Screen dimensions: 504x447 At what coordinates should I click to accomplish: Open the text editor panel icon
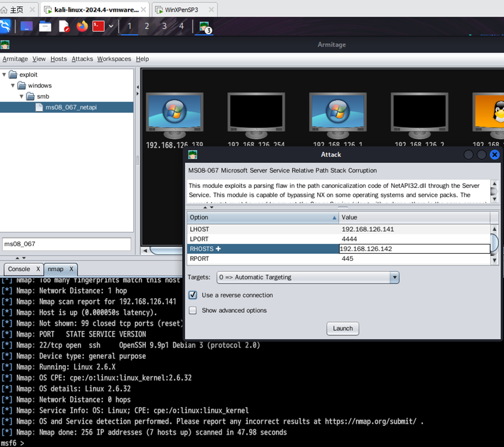click(64, 26)
